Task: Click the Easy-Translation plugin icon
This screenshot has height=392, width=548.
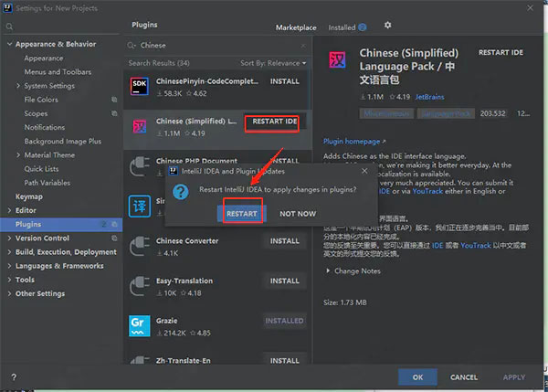Action: point(140,286)
